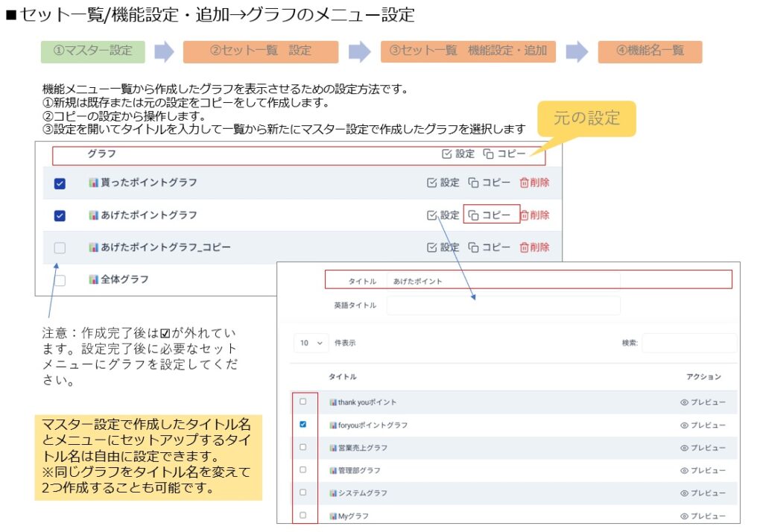The width and height of the screenshot is (763, 532).
Task: Open the ④機能名一覧 step
Action: (x=650, y=51)
